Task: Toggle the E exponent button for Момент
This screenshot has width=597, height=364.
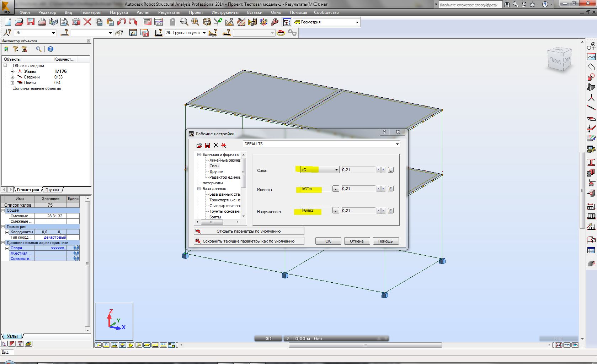Action: tap(390, 189)
